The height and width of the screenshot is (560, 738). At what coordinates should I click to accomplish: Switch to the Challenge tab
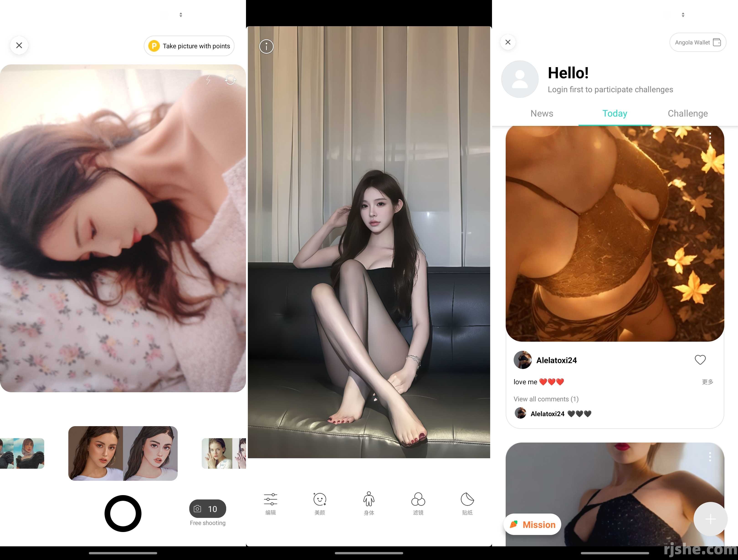[687, 113]
